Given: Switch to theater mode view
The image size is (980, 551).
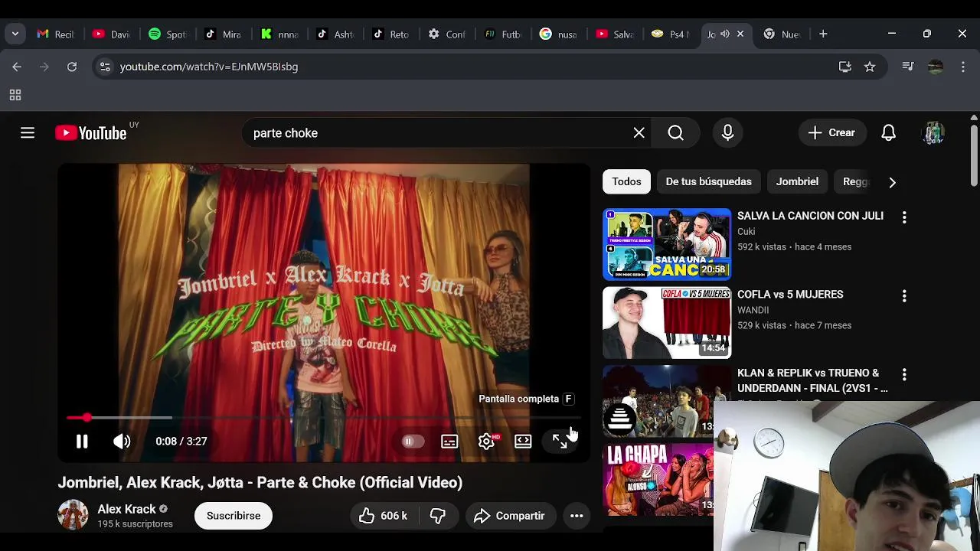Looking at the screenshot, I should (523, 442).
